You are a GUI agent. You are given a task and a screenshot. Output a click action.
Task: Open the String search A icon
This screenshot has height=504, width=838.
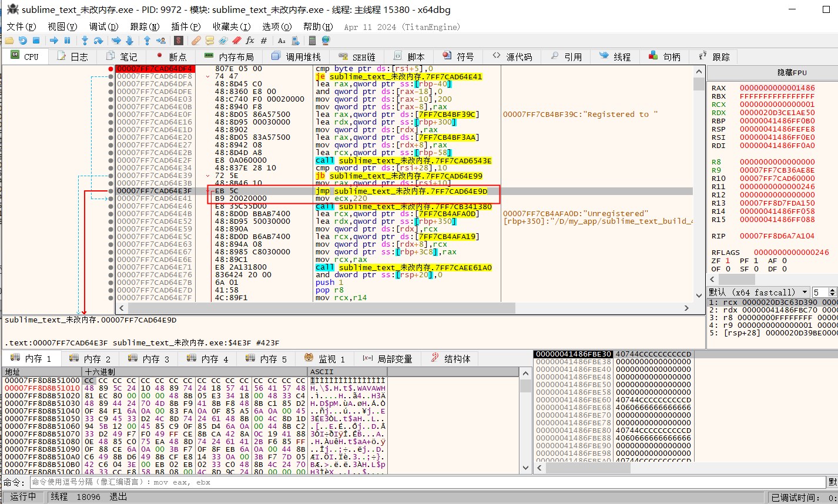tap(281, 41)
